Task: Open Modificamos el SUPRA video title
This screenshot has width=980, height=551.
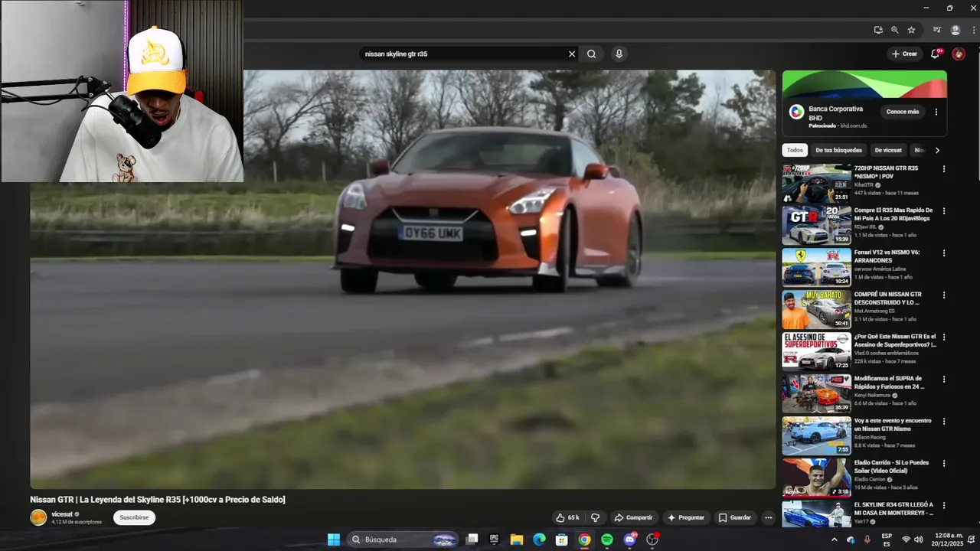Action: tap(889, 383)
